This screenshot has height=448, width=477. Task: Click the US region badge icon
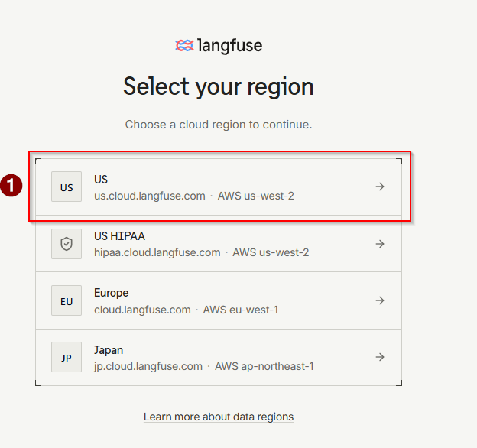tap(67, 187)
